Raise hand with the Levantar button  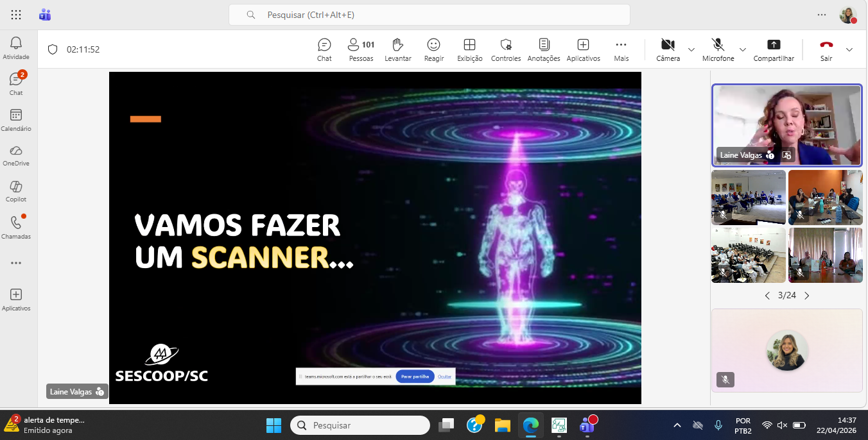tap(398, 49)
